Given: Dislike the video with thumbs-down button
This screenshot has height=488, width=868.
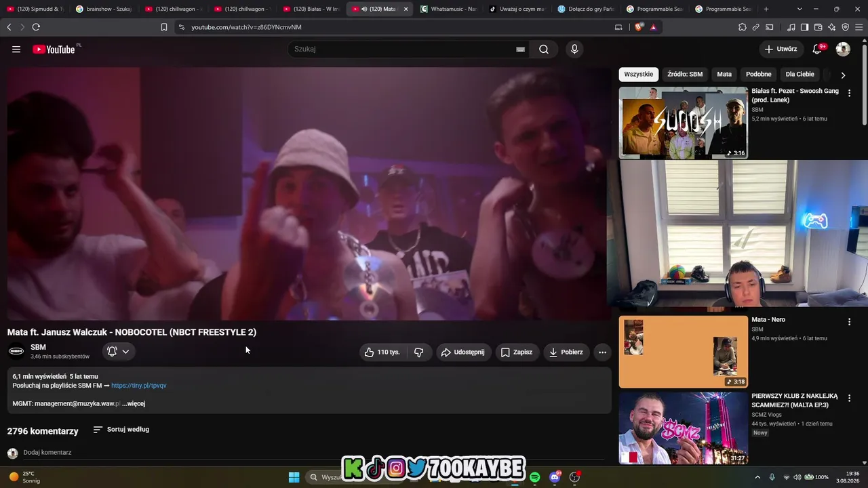Looking at the screenshot, I should (419, 352).
